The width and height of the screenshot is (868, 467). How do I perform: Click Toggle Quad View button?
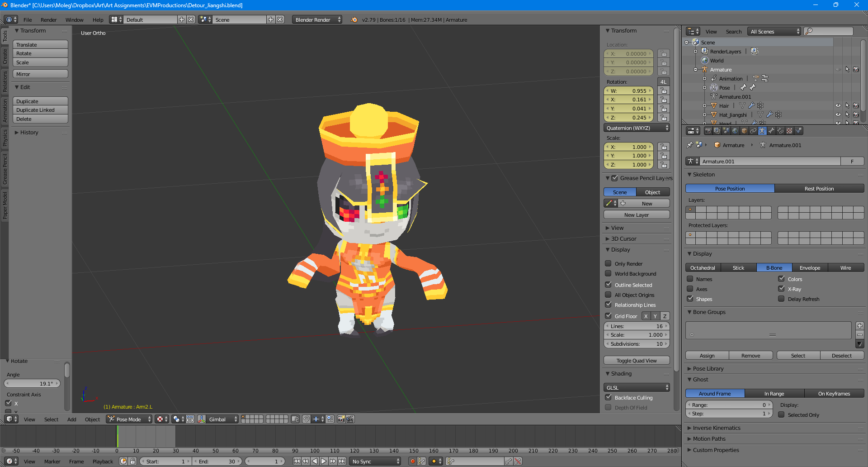tap(637, 360)
